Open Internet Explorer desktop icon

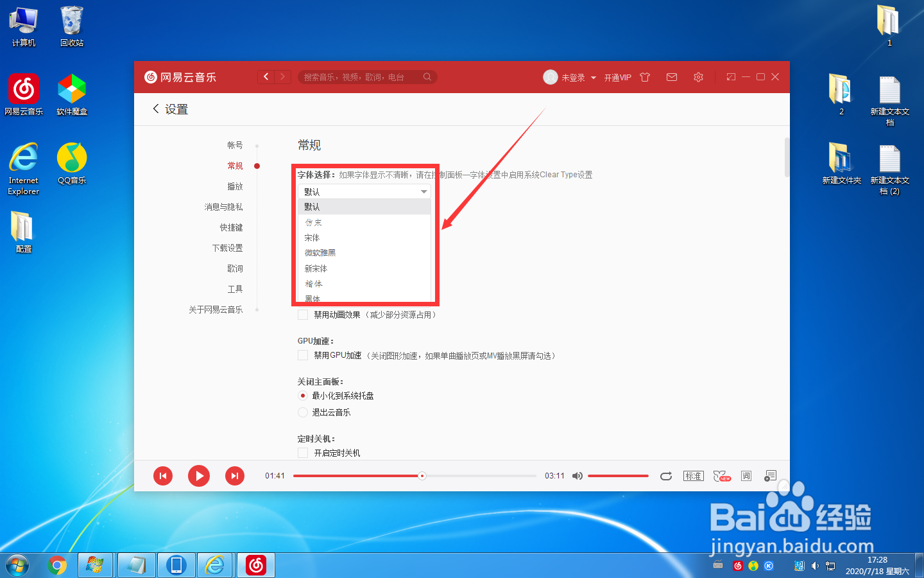[x=24, y=169]
